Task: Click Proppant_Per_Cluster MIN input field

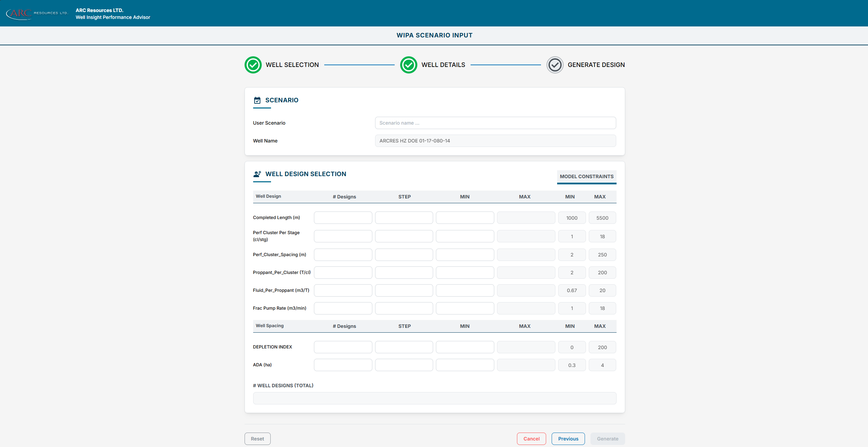Action: point(465,273)
